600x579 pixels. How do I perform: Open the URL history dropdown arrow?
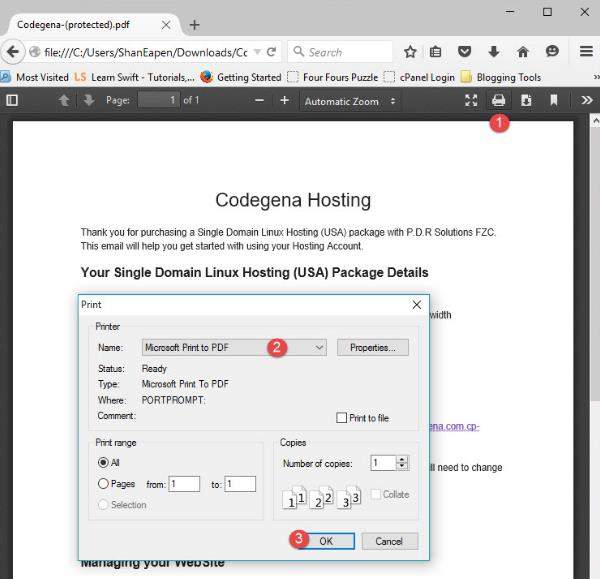click(x=258, y=52)
